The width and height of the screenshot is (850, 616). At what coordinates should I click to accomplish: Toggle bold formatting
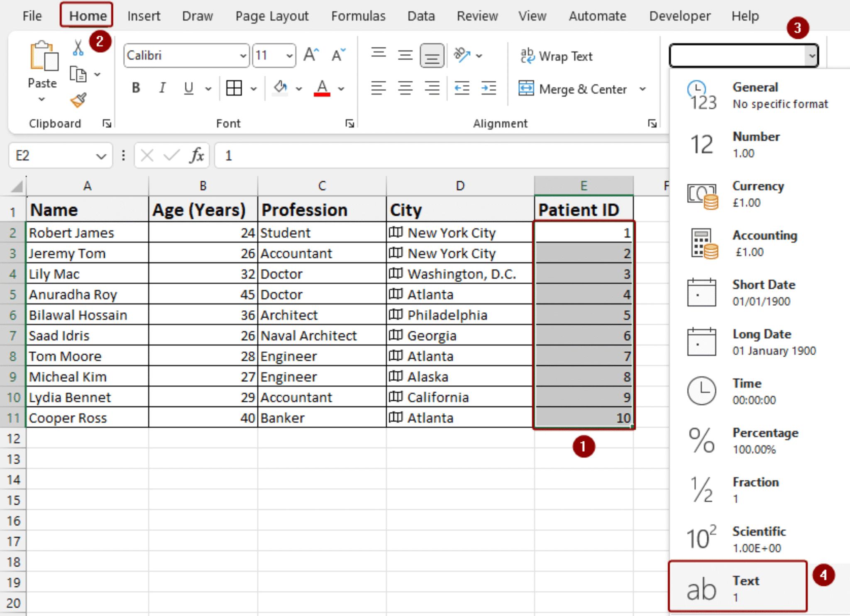(135, 88)
